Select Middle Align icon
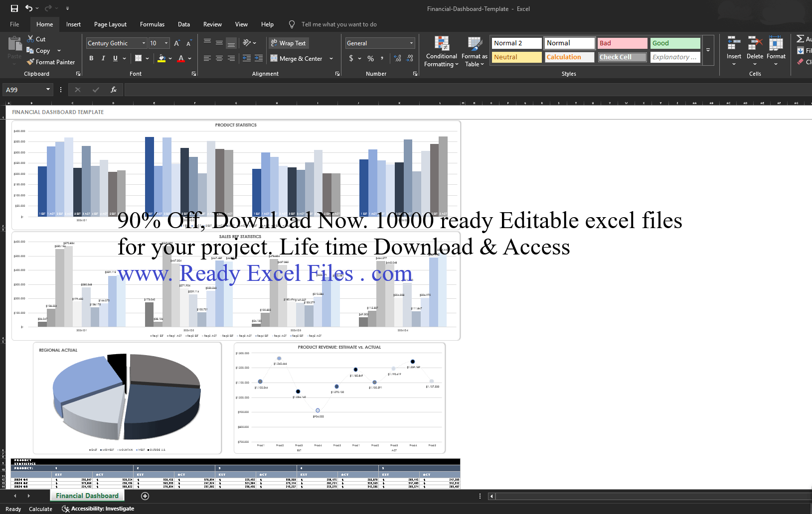 click(x=219, y=43)
